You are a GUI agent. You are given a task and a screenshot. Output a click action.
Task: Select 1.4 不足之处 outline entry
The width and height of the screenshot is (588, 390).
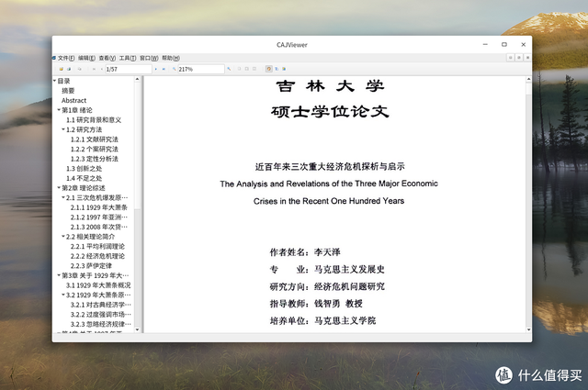point(84,178)
